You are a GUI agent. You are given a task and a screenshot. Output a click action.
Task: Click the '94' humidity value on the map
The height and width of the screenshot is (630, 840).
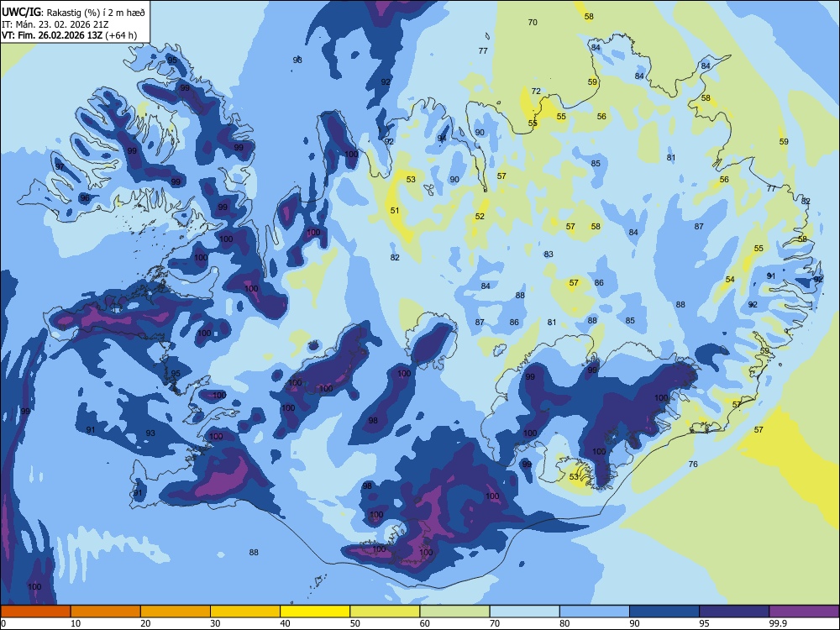coord(442,139)
